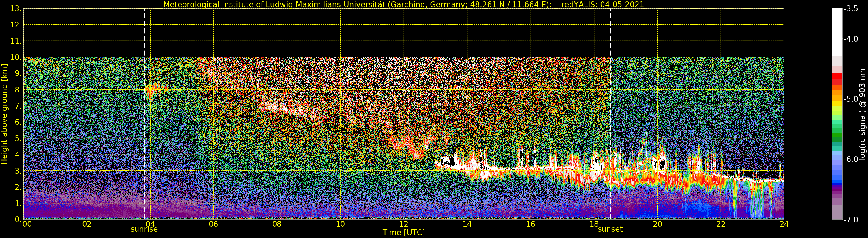Screen dimensions: 868x238
Task: Click the time axis tick '10'
Action: click(340, 224)
